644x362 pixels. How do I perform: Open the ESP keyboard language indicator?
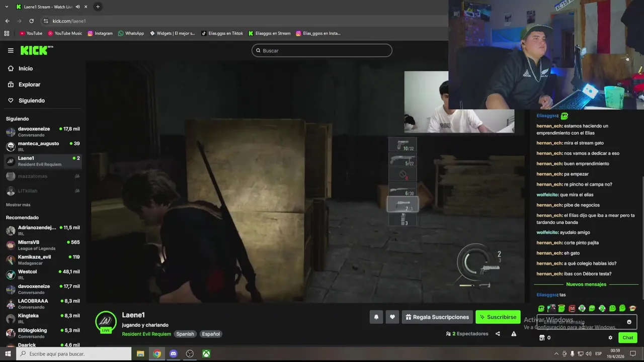598,353
